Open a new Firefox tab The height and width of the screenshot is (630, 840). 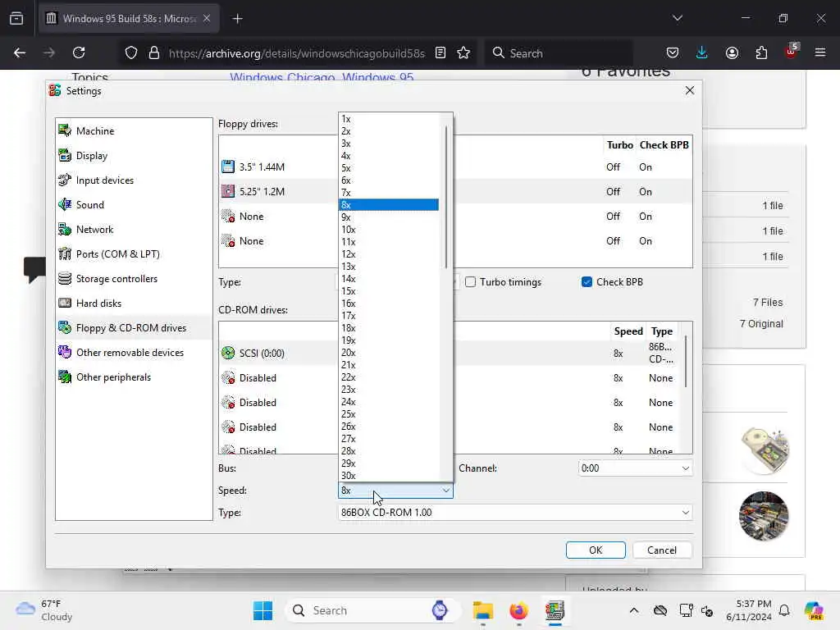(237, 18)
